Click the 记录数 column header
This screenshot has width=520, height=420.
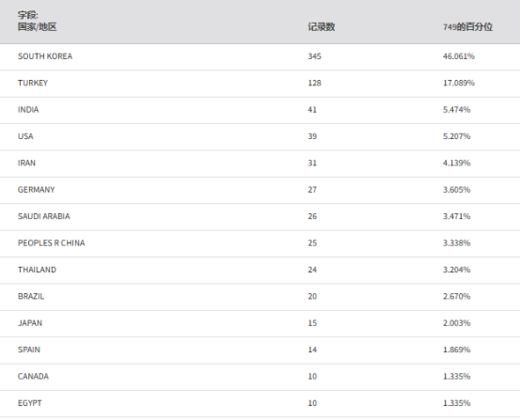[x=322, y=27]
